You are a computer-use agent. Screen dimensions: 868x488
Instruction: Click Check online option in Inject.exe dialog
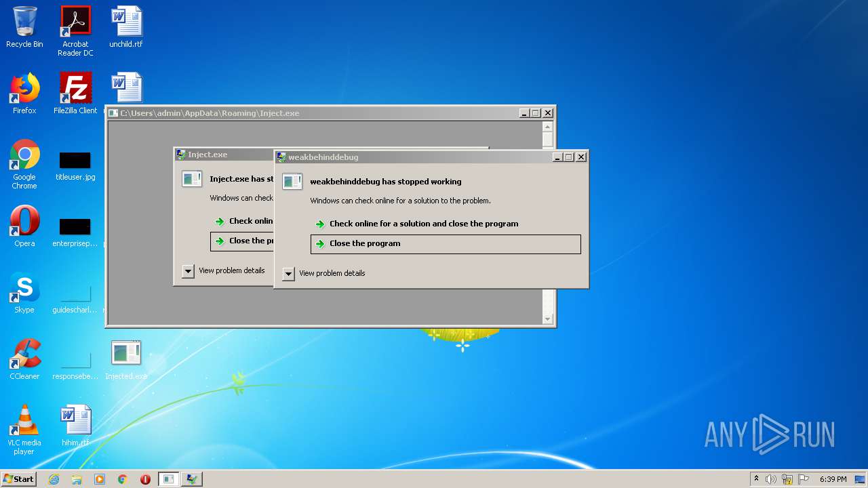coord(242,221)
